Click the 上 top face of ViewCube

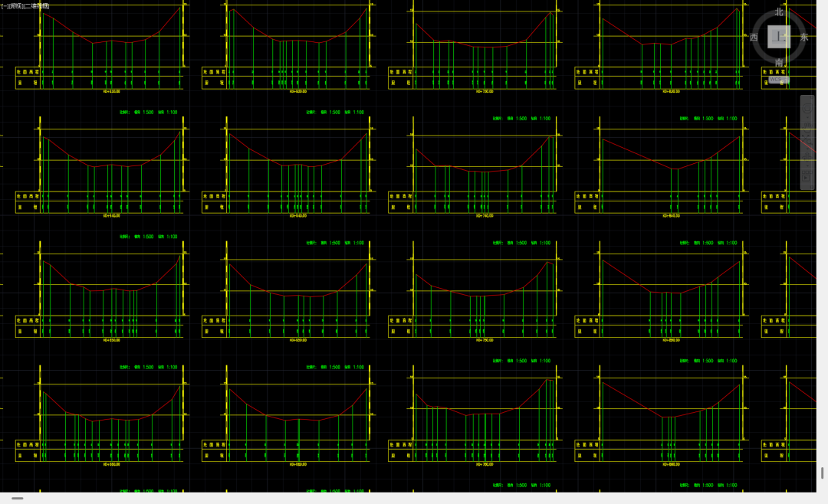pyautogui.click(x=779, y=37)
